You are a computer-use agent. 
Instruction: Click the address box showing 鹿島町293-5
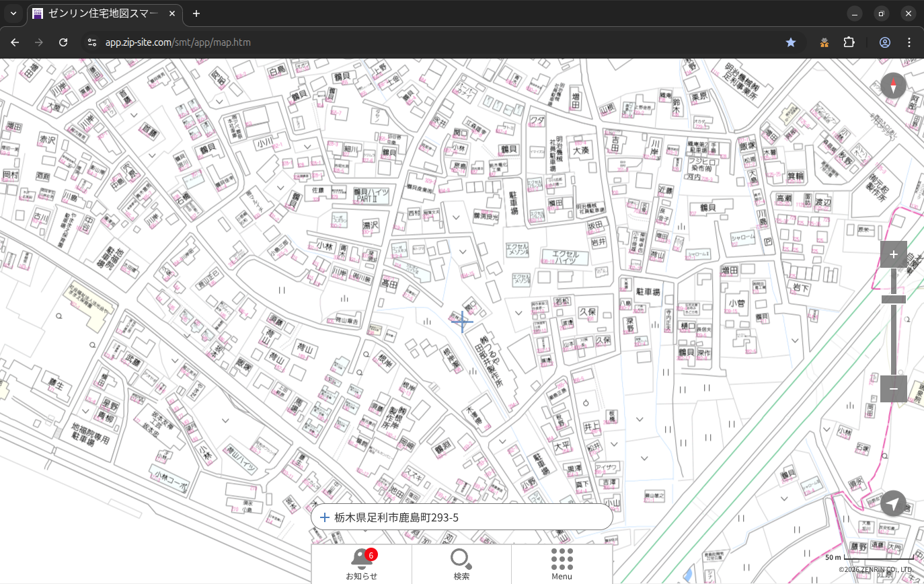[x=461, y=517]
